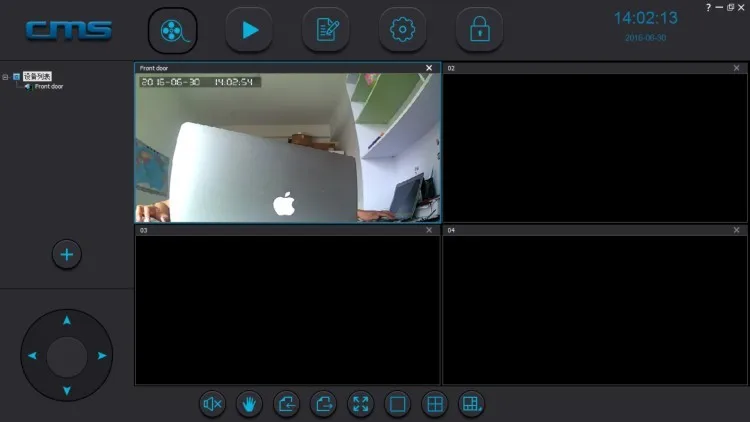Go to next page of cameras
750x422 pixels.
click(324, 404)
